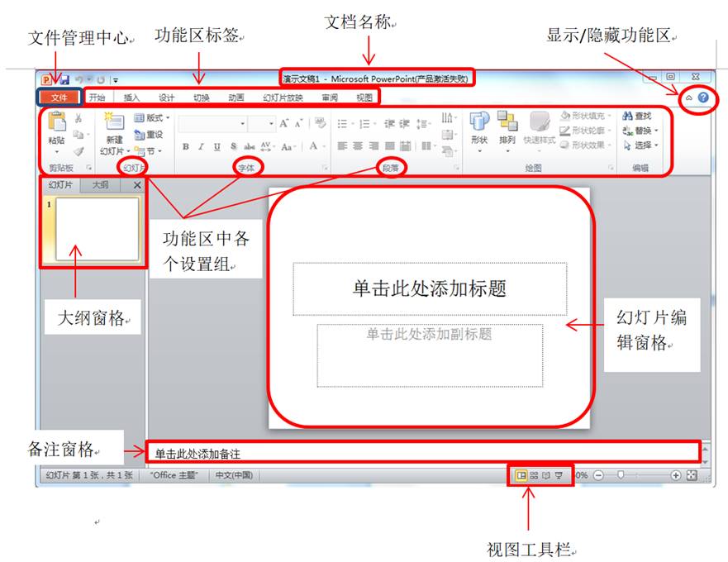Click the Help question mark icon
Viewport: 728px width, 562px height.
(703, 98)
